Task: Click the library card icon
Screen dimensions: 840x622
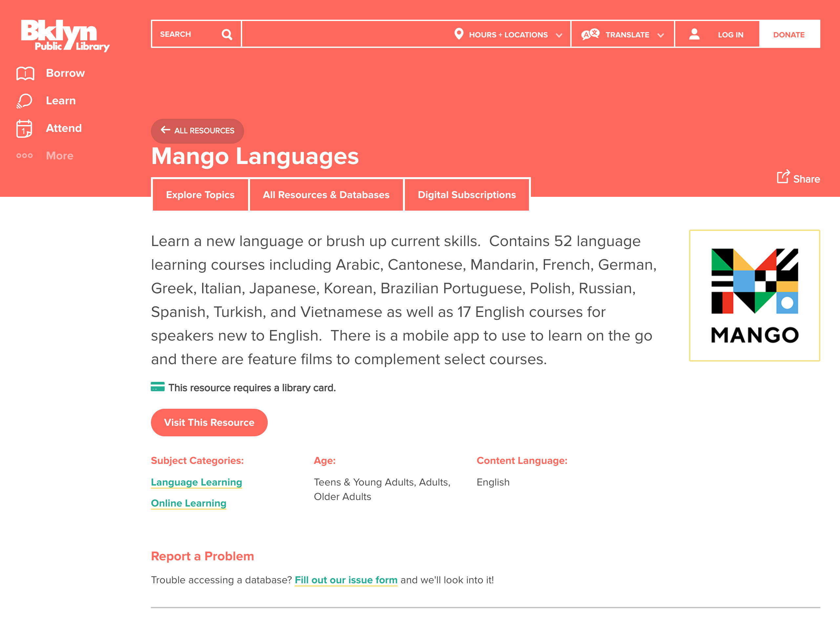Action: (158, 387)
